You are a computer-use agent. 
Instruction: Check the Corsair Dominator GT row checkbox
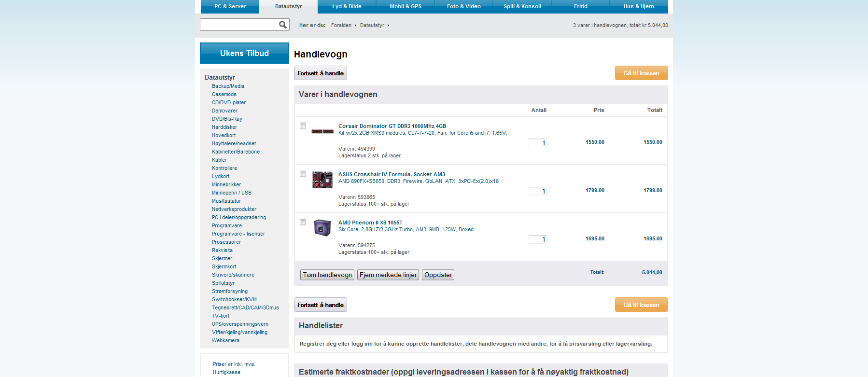tap(303, 126)
